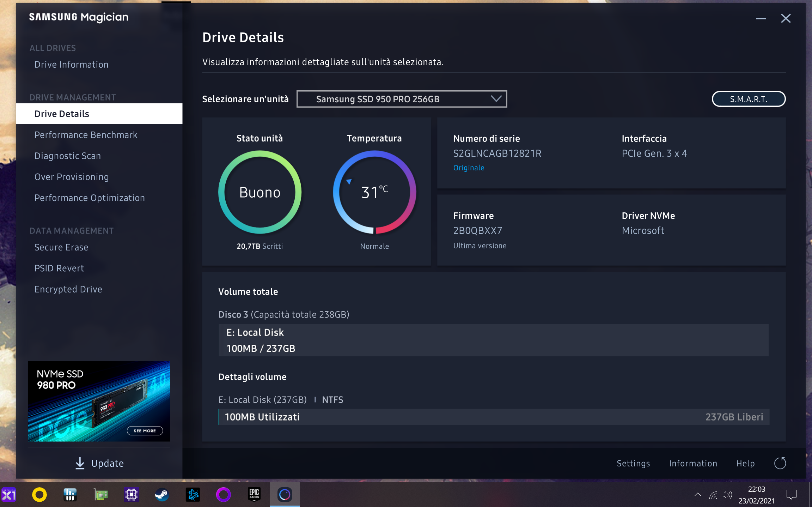Click the Microsoft NVMe driver value
812x507 pixels.
[643, 230]
